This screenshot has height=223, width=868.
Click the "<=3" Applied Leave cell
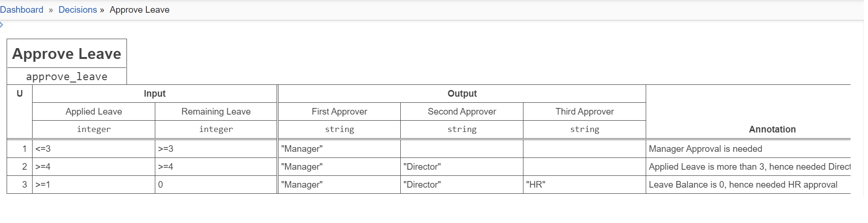pos(93,149)
